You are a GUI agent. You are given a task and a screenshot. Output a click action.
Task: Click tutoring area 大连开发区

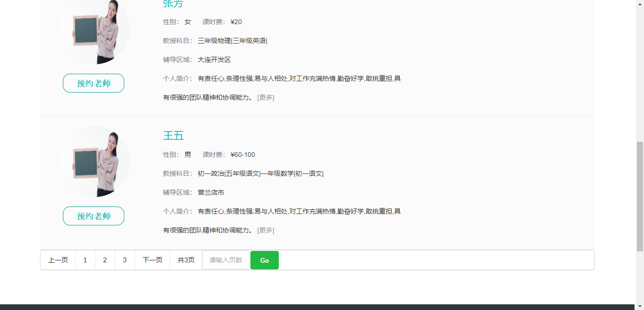(x=214, y=60)
